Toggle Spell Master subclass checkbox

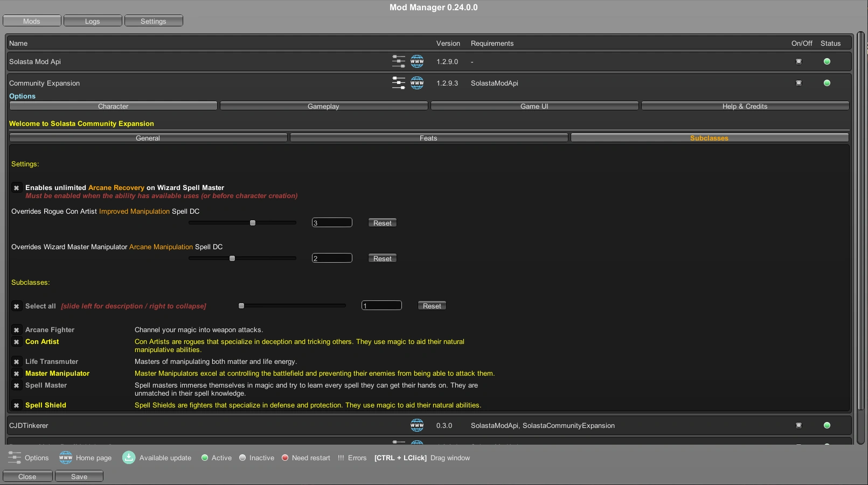point(16,385)
